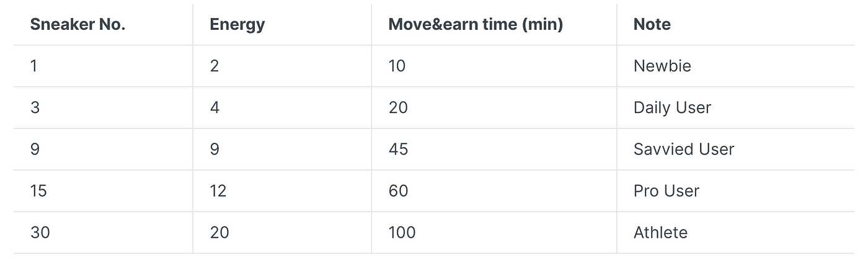Click the energy value 4
The width and height of the screenshot is (868, 273).
(215, 107)
